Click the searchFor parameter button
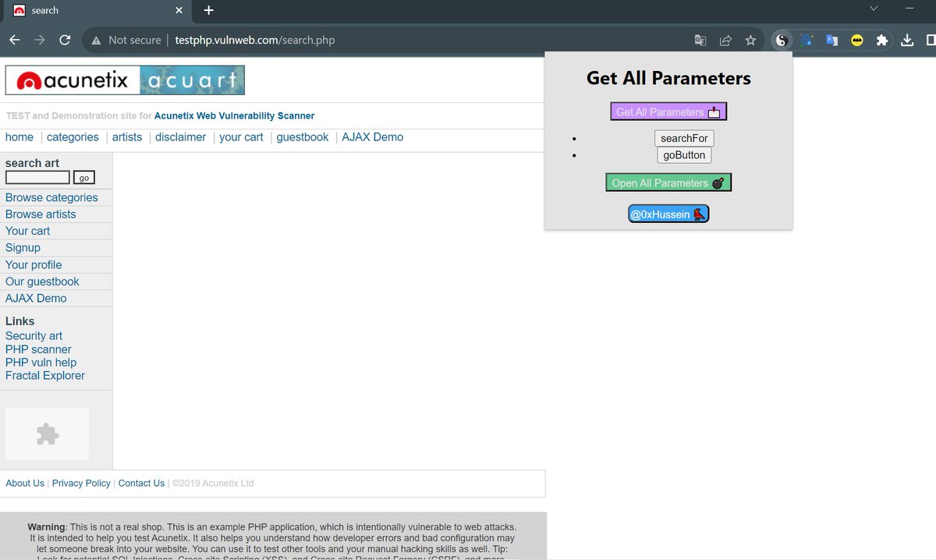 click(684, 138)
